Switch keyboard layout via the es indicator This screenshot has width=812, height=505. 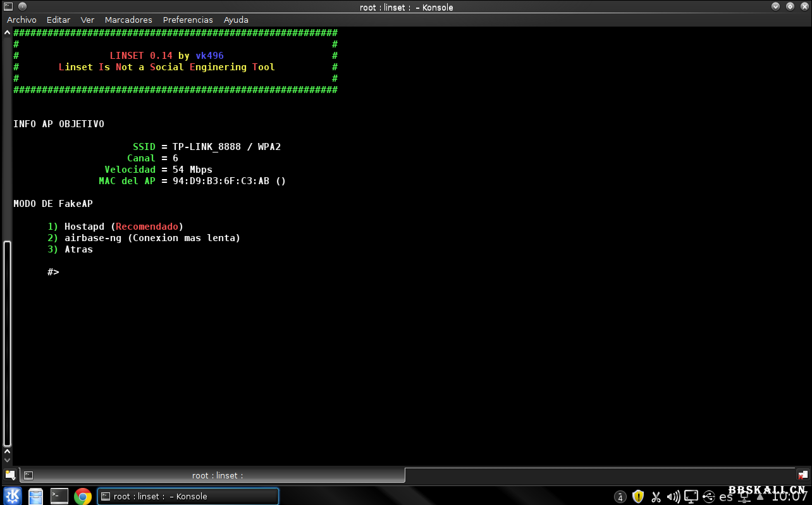click(726, 497)
